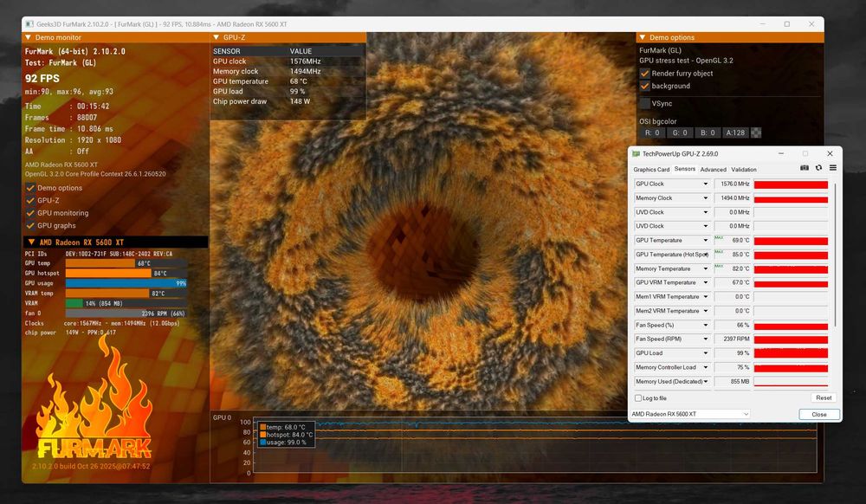Open the AMD Radeon RX 5600 XT selector
866x504 pixels.
tap(690, 414)
